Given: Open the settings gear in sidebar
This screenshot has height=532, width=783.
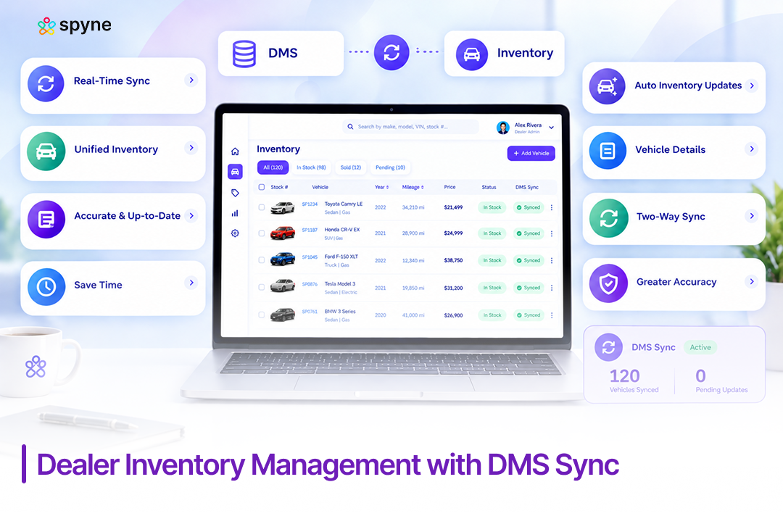Looking at the screenshot, I should pos(235,233).
